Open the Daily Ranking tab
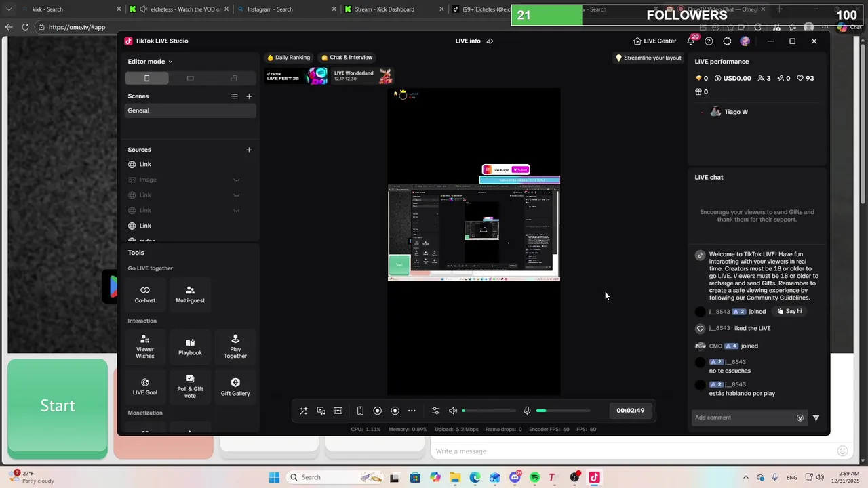 pos(288,58)
